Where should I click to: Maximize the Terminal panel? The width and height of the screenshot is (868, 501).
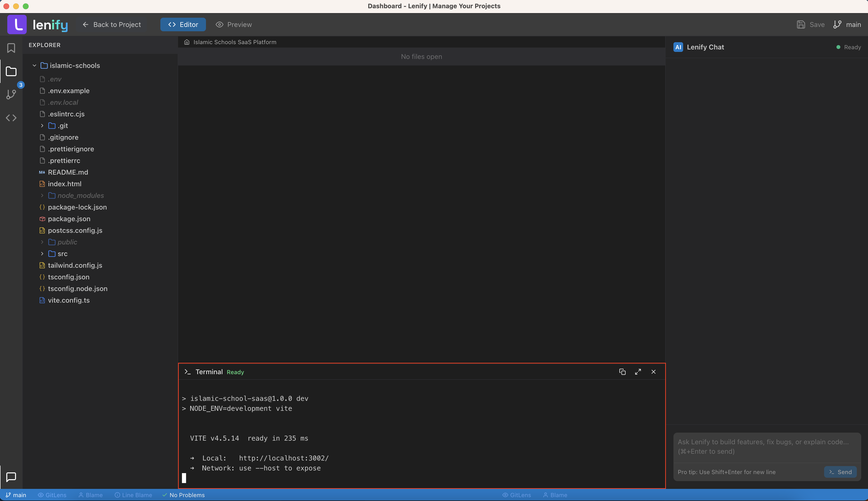point(638,372)
